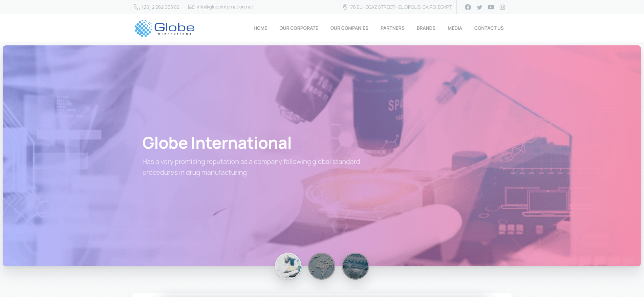Click the info@globeinternation.net email link
Viewport: 644px width, 297px height.
[225, 7]
